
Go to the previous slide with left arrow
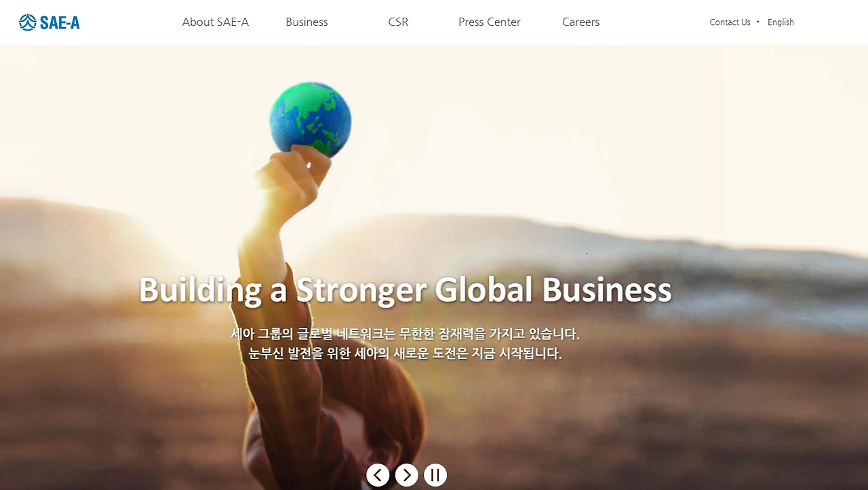click(x=378, y=475)
